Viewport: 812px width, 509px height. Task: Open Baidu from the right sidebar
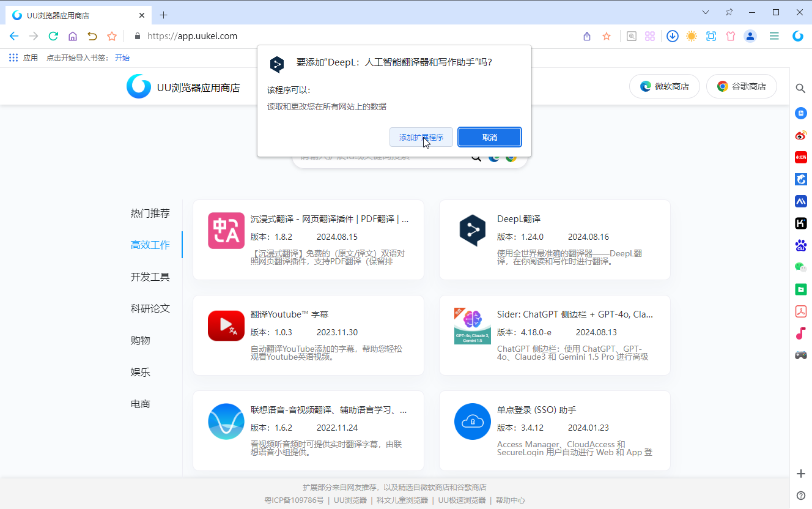(800, 245)
